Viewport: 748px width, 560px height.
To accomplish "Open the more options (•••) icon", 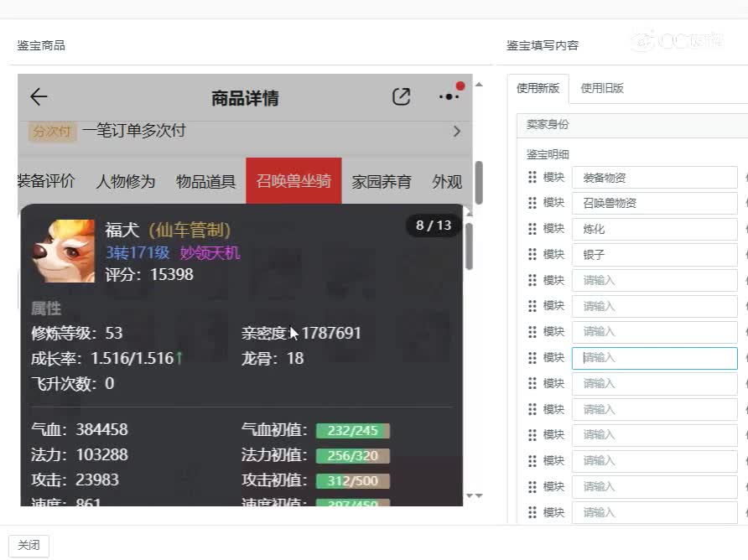I will point(448,96).
